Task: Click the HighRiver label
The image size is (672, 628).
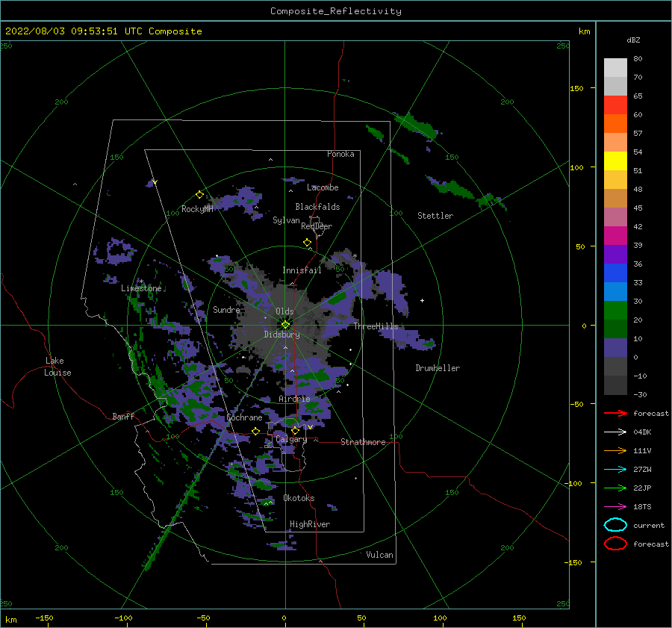Action: pos(310,524)
